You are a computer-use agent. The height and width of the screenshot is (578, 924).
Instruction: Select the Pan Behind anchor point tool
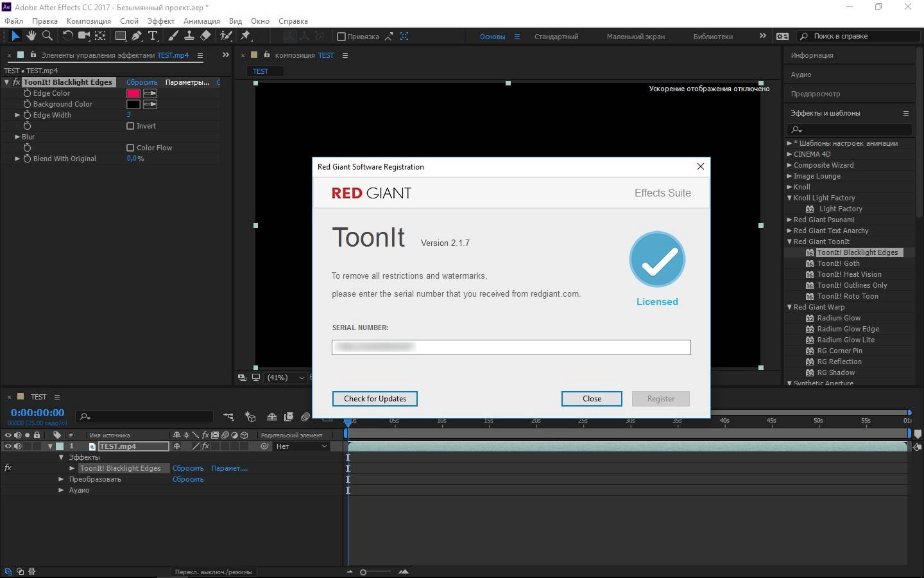101,36
